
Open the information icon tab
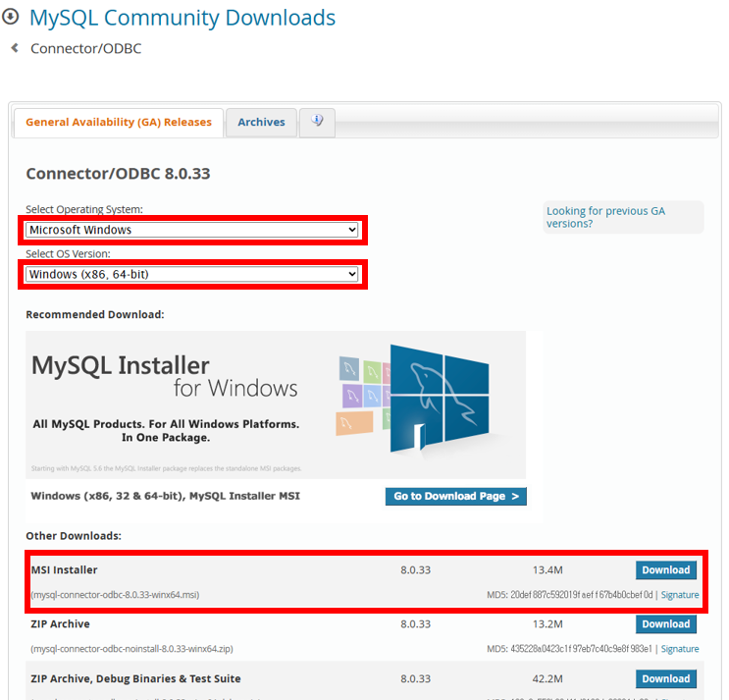(317, 122)
